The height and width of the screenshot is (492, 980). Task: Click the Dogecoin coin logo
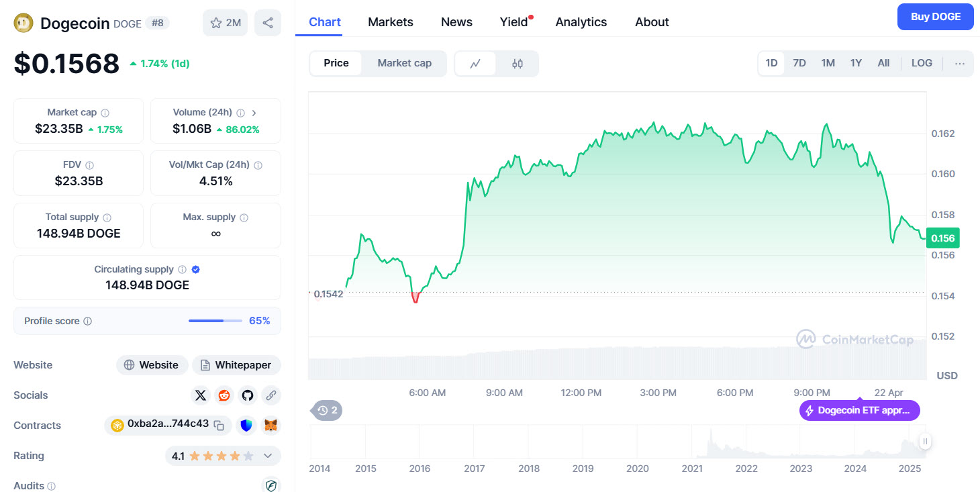tap(23, 23)
